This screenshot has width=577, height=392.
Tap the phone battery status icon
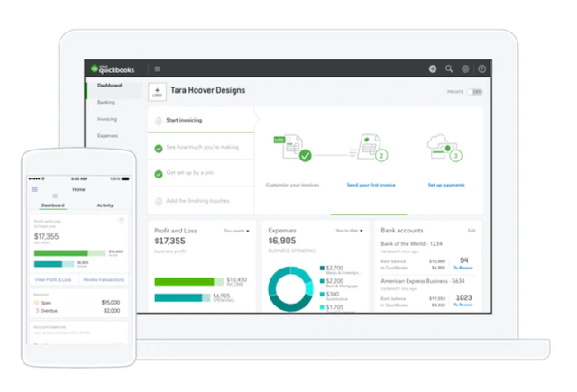point(125,178)
